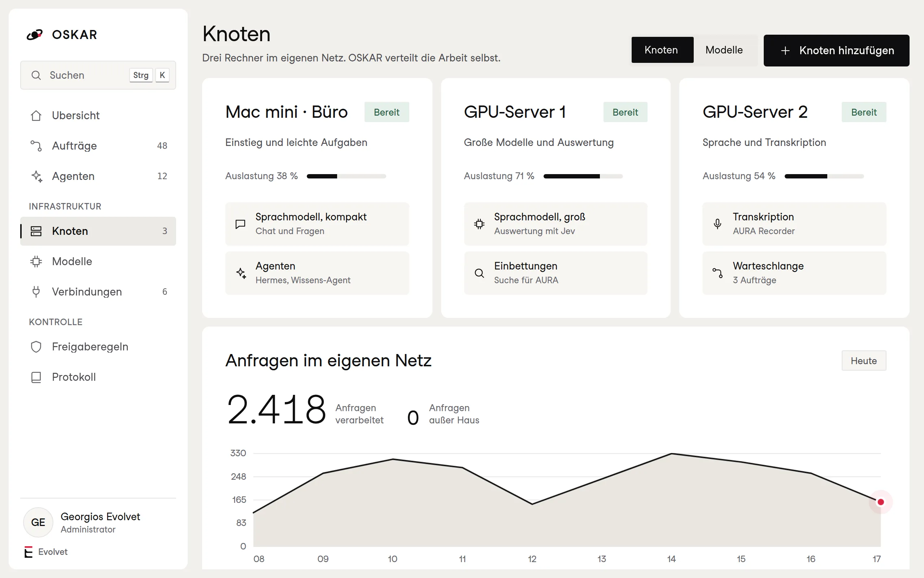Click the sparkle icon in Mac mini Agenten row
The width and height of the screenshot is (924, 578).
[x=241, y=273]
